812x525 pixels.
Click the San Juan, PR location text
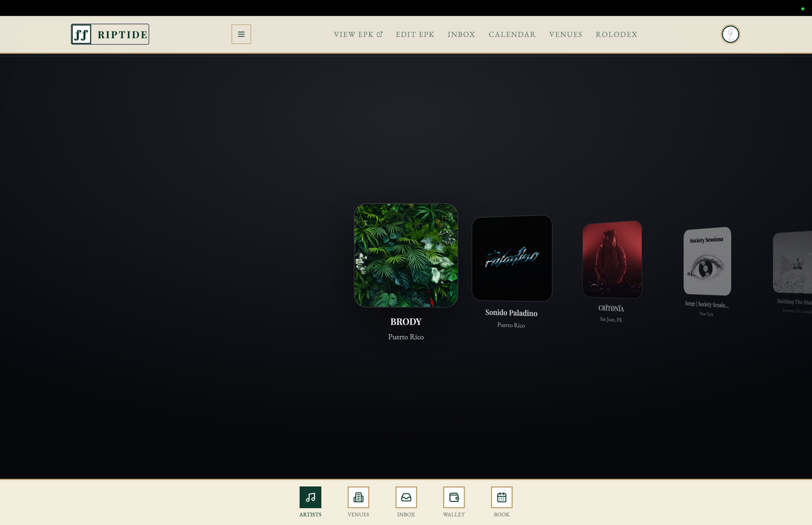(611, 319)
